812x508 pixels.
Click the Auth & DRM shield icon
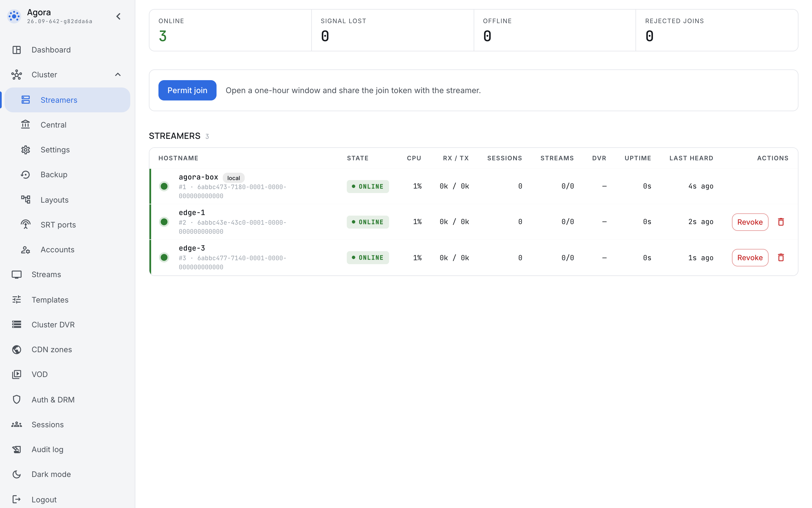pos(16,399)
